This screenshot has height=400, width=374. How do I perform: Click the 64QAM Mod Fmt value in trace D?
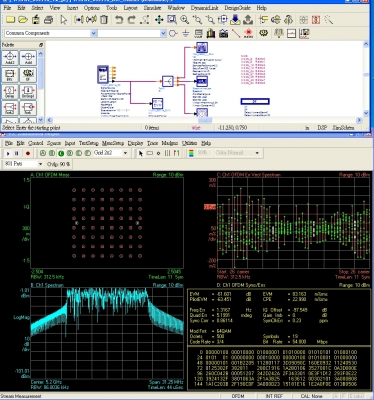224,331
